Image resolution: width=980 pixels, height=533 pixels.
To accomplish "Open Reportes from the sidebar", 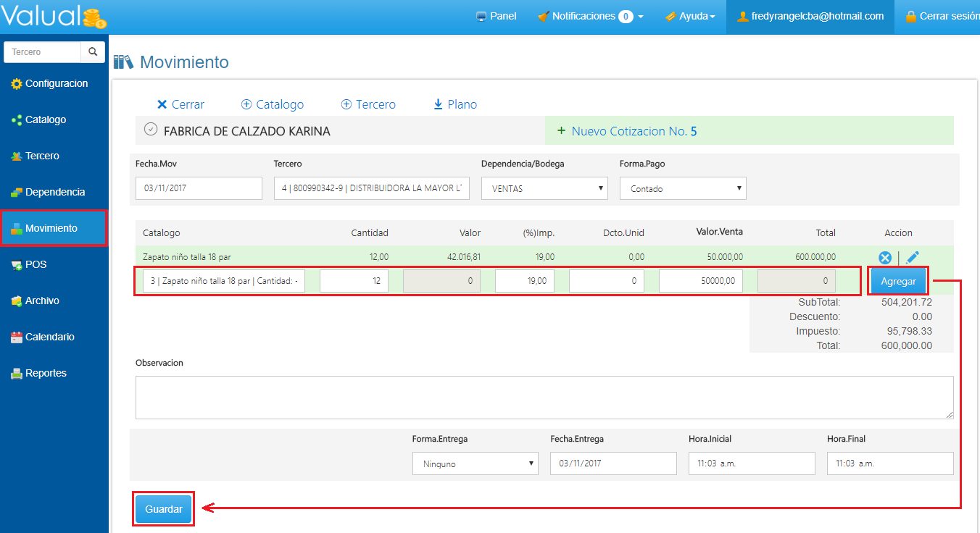I will click(x=46, y=374).
